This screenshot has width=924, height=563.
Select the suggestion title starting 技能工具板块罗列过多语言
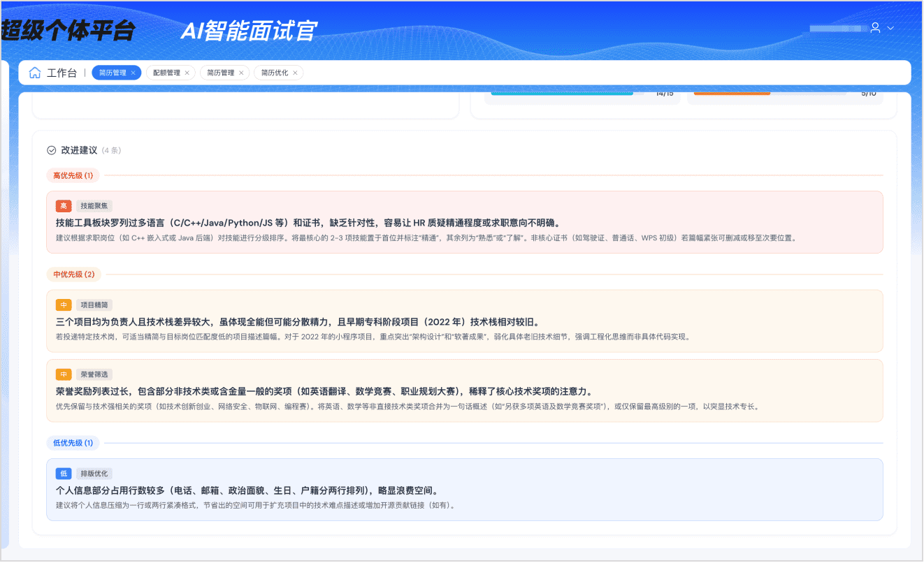point(308,223)
